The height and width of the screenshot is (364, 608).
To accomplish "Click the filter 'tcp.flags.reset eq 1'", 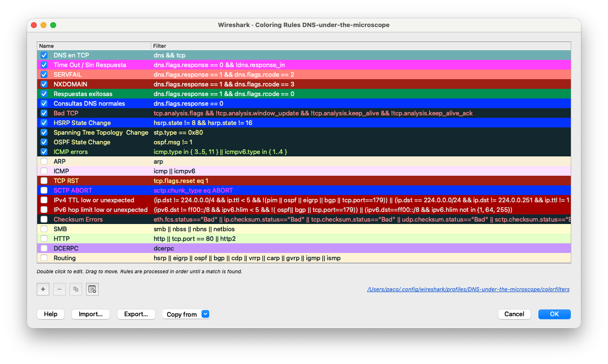I will tap(181, 181).
